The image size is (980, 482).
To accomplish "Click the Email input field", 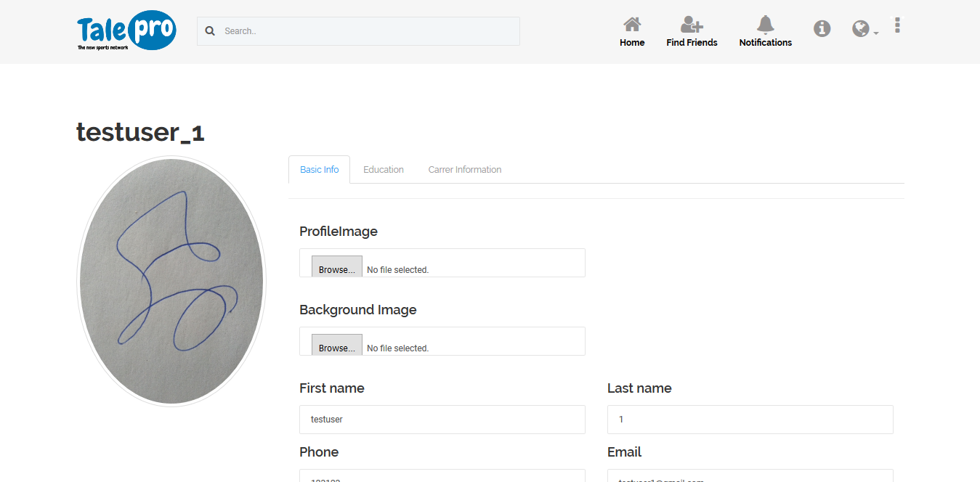I will (750, 475).
